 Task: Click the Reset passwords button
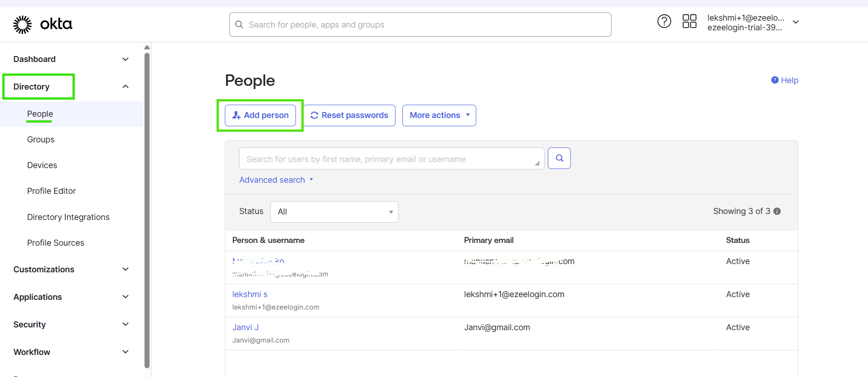[349, 115]
